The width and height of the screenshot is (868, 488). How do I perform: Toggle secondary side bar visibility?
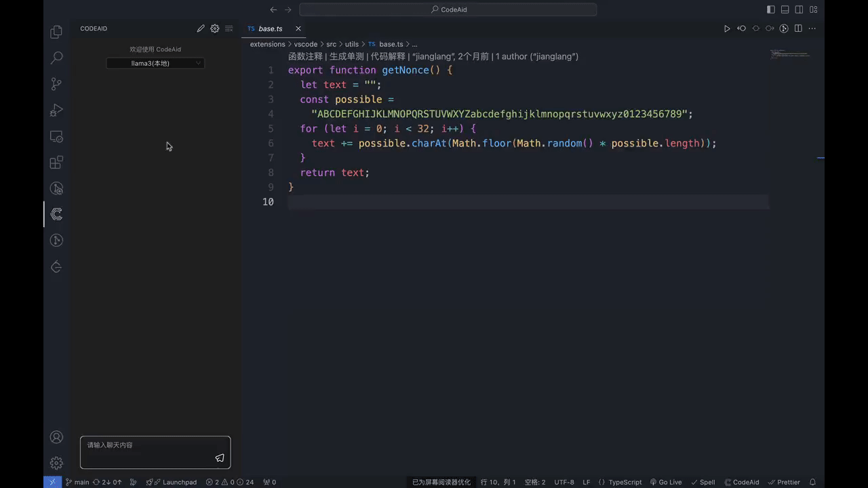pyautogui.click(x=800, y=9)
